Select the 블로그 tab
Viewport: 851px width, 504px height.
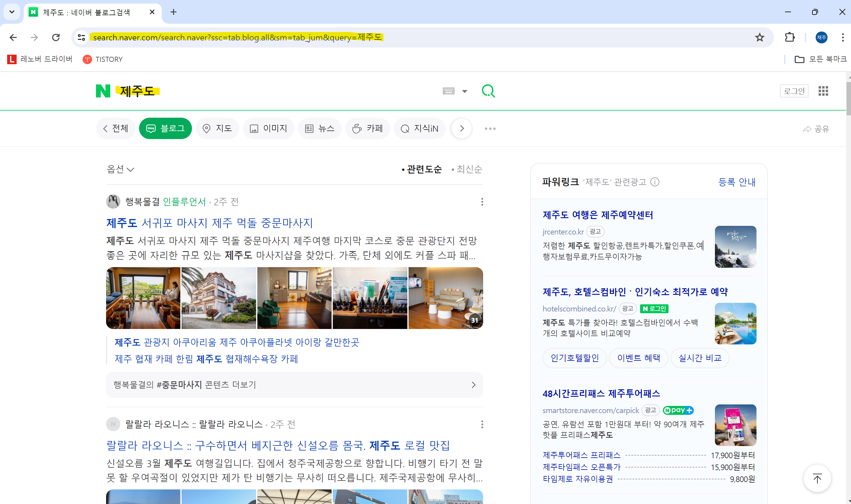point(166,128)
